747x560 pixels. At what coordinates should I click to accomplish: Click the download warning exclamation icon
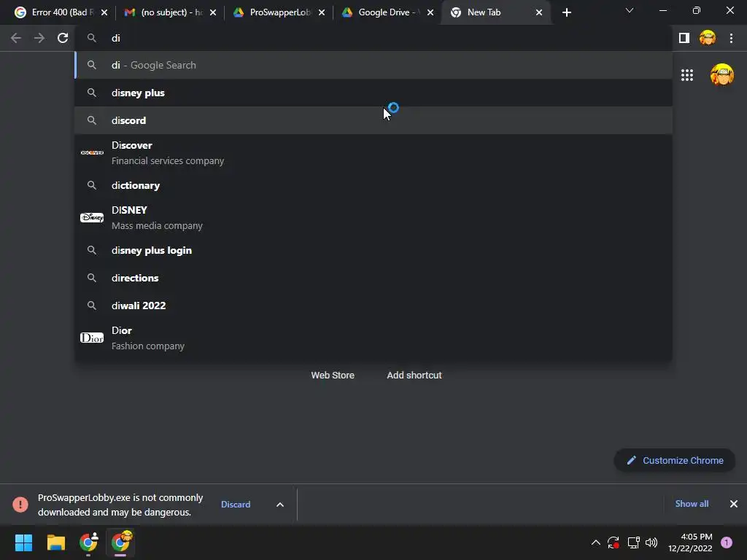20,505
